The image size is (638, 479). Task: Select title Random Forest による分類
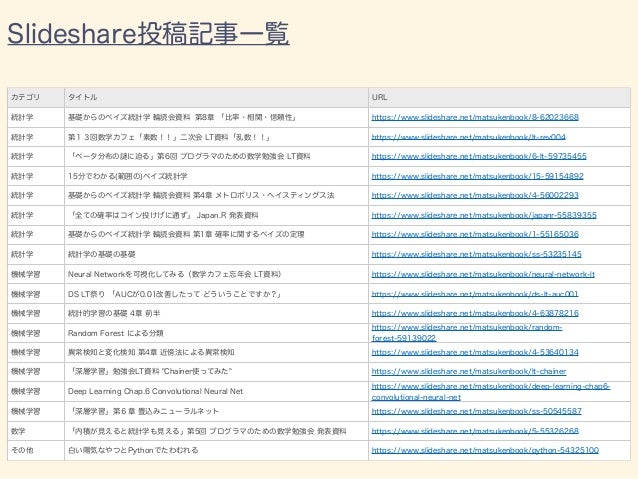(x=116, y=333)
